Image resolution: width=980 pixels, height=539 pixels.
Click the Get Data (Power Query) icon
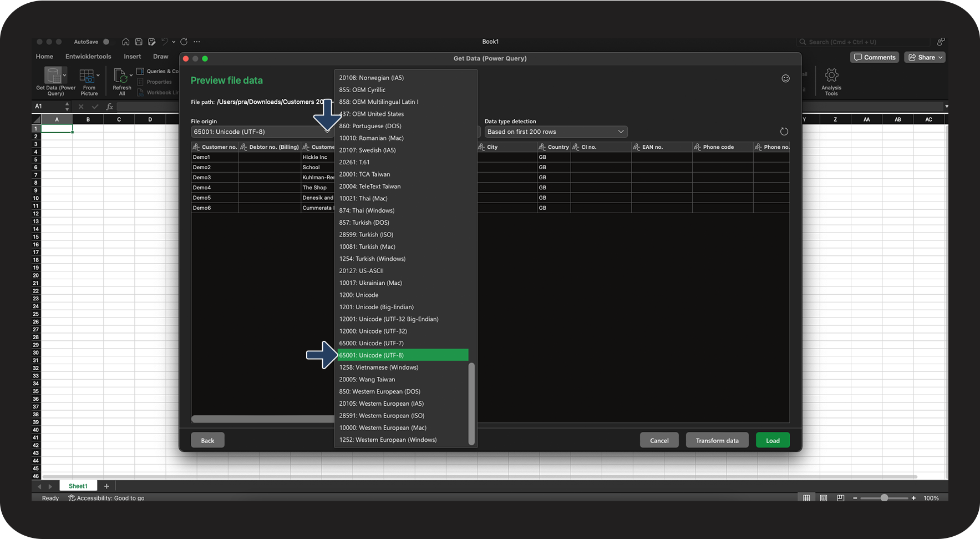coord(54,75)
